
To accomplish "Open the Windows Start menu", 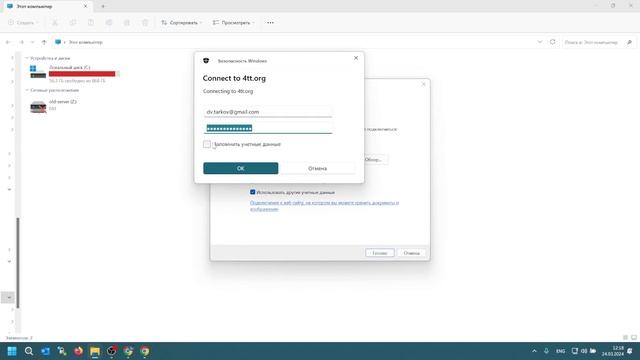I will [x=12, y=351].
